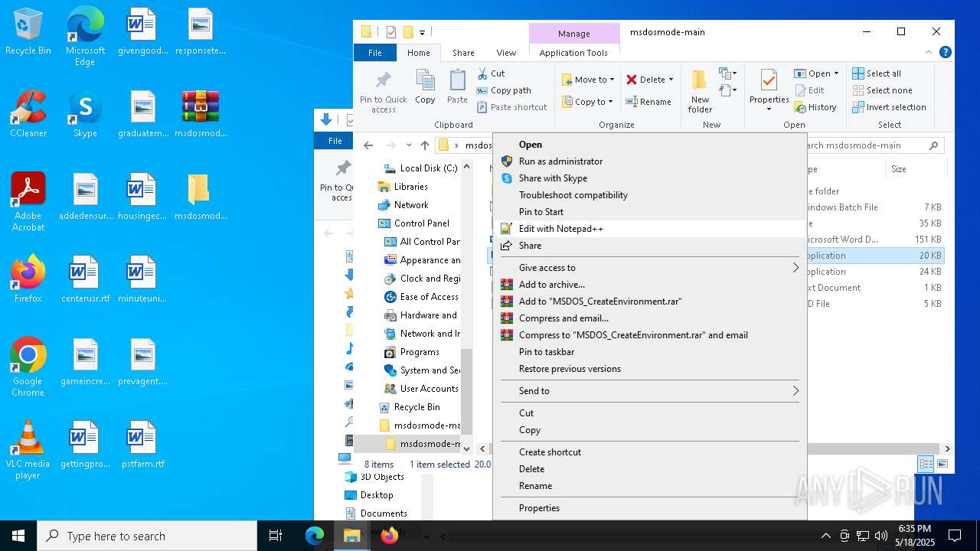The width and height of the screenshot is (980, 551).
Task: Open the Delete dropdown arrow in ribbon
Action: coord(671,80)
